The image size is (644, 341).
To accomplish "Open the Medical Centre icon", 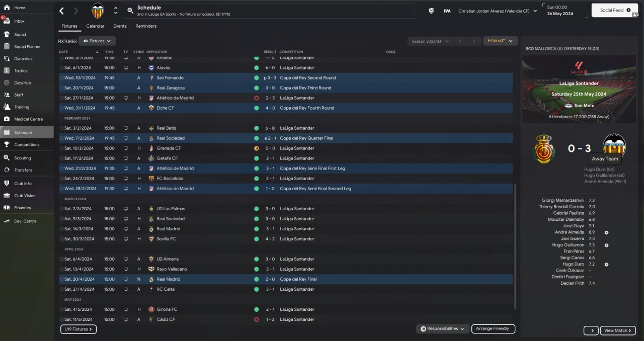I will [7, 119].
